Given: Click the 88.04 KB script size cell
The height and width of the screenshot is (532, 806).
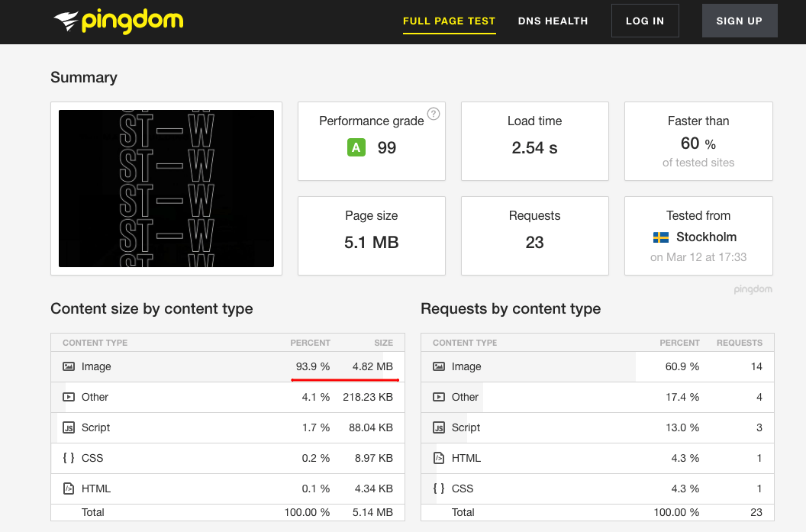Looking at the screenshot, I should (x=371, y=427).
